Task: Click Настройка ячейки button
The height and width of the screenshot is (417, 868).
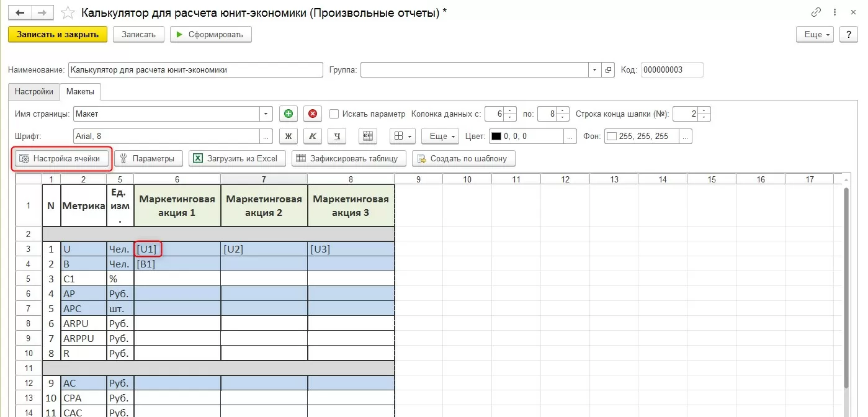Action: (61, 158)
